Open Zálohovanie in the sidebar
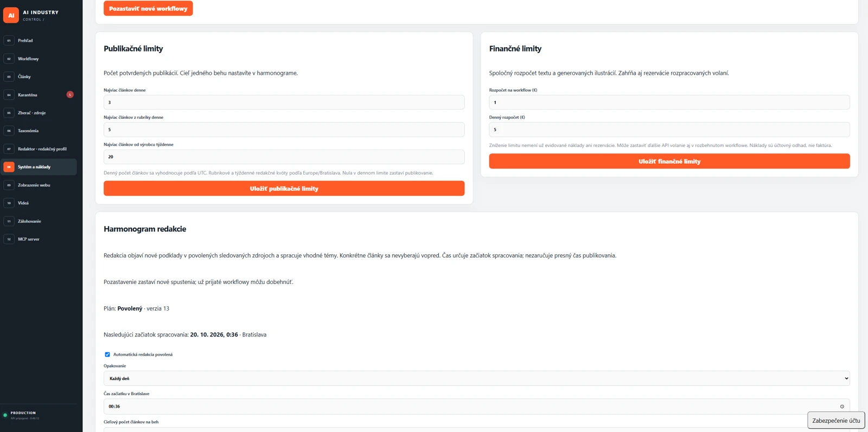868x432 pixels. click(29, 221)
